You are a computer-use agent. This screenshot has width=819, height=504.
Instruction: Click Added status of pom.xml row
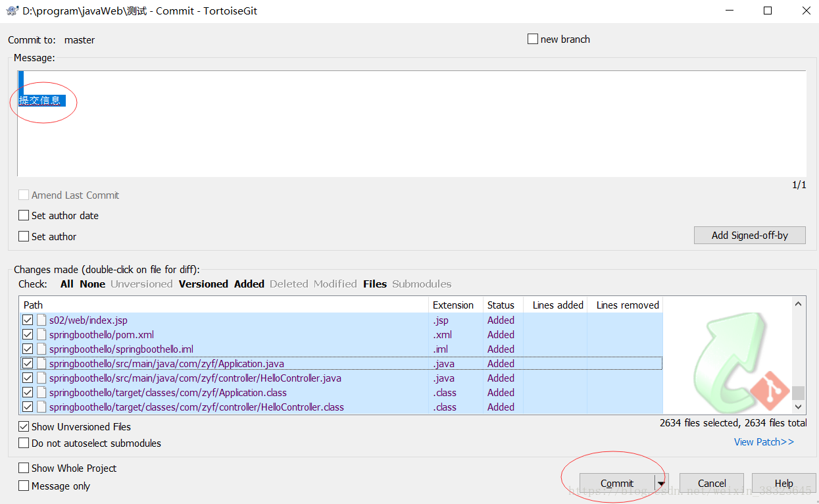point(501,335)
